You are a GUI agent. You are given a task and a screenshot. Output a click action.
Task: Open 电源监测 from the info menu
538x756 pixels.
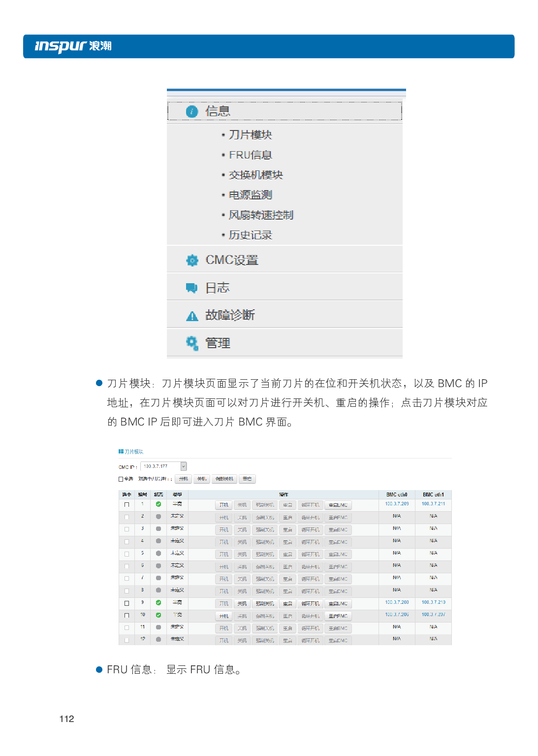(250, 195)
